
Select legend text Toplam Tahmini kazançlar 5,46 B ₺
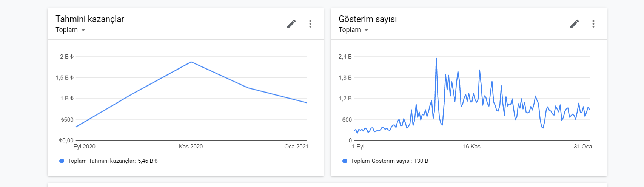[113, 161]
